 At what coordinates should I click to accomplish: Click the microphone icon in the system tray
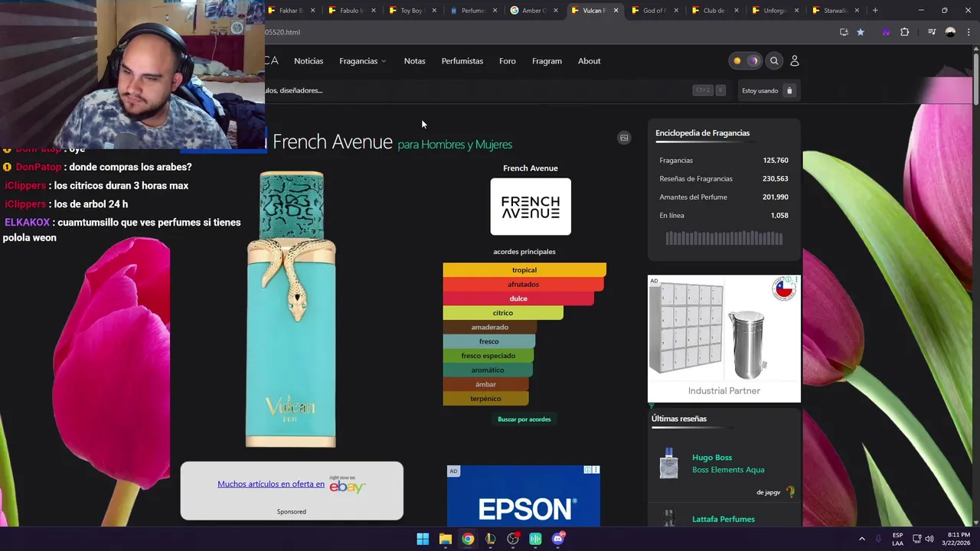tap(878, 539)
